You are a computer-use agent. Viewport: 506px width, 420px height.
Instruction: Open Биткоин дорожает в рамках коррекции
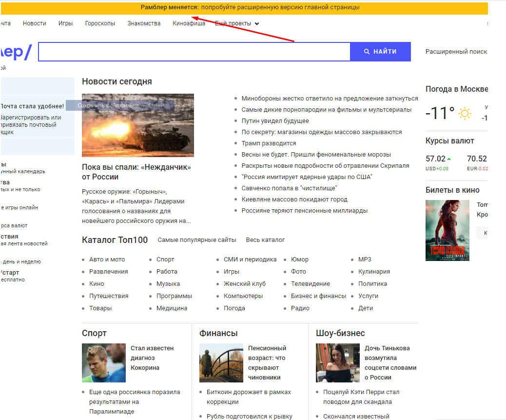point(249,397)
